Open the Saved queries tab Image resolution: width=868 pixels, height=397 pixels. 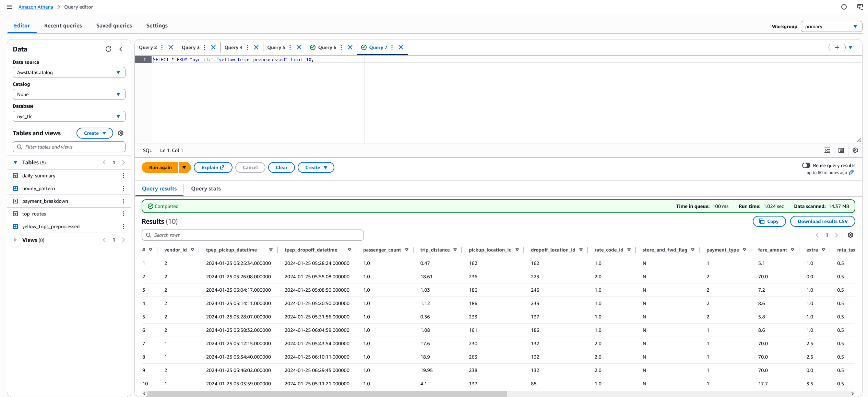point(114,25)
